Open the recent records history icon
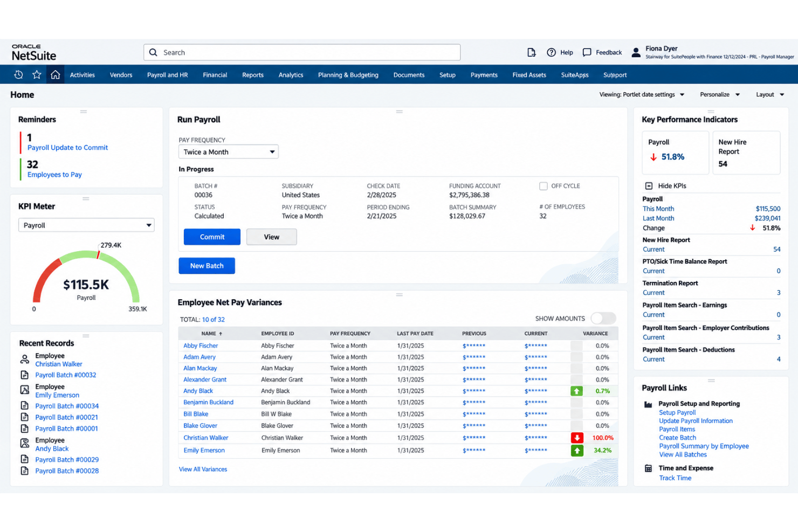Screen dimensions: 798x532 coord(18,75)
